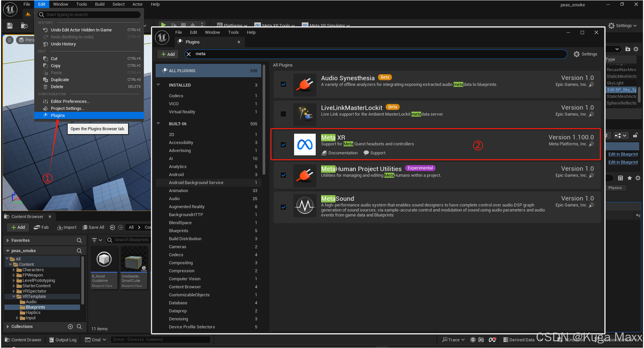
Task: Click the viewport hamburger menu icon
Action: pos(9,40)
